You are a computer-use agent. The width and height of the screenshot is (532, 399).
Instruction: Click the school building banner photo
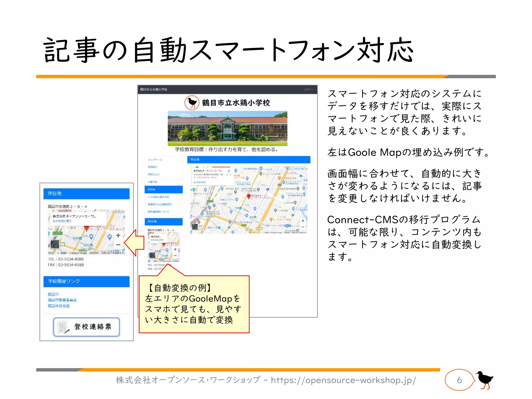228,128
